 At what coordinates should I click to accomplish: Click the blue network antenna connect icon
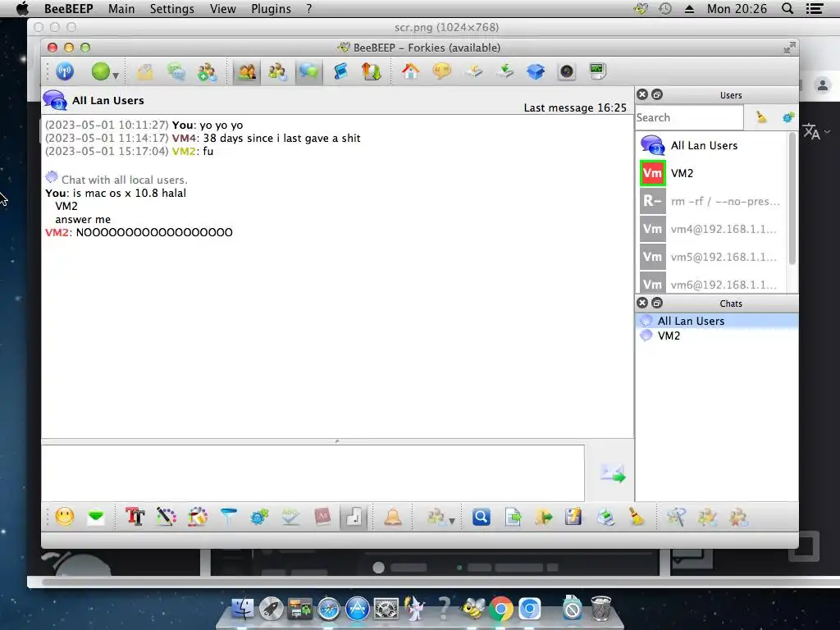(65, 71)
